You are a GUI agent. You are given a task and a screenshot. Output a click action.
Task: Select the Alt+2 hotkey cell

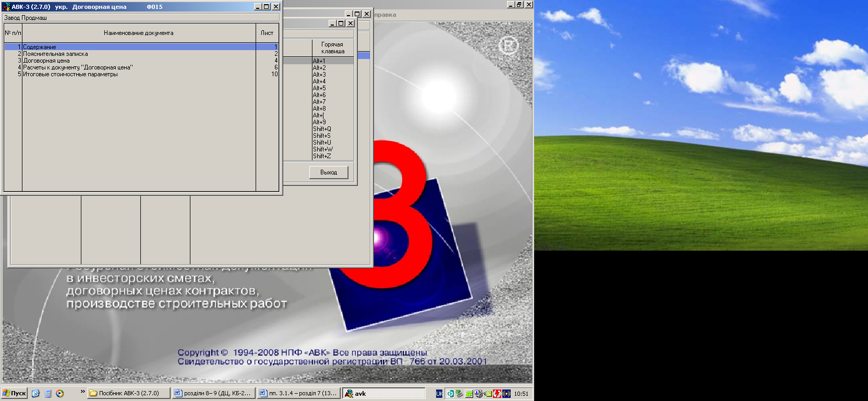pyautogui.click(x=333, y=68)
